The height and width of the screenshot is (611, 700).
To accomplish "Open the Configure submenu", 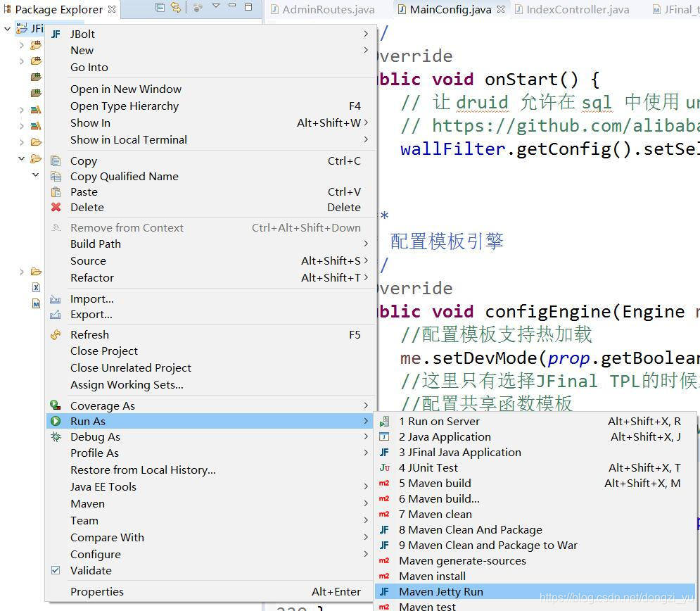I will pos(211,555).
